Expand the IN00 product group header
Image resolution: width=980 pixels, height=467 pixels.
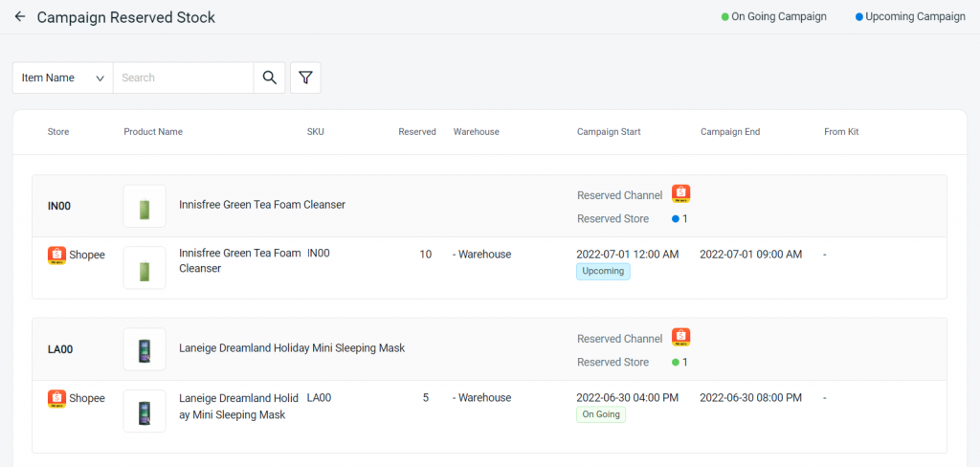click(59, 206)
